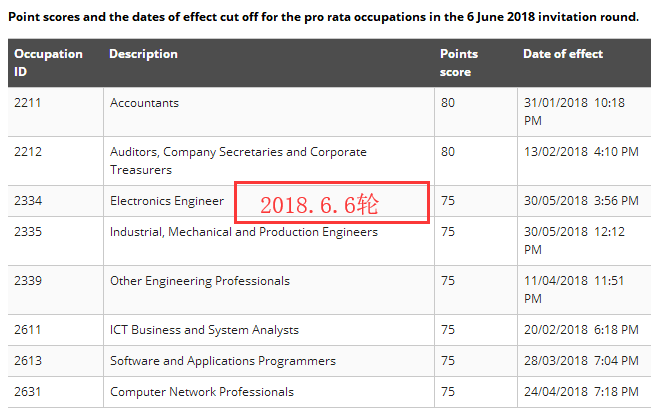Viewport: 670px width, 410px height.
Task: Select the Auditors, Company Secretaries description
Action: tap(238, 161)
